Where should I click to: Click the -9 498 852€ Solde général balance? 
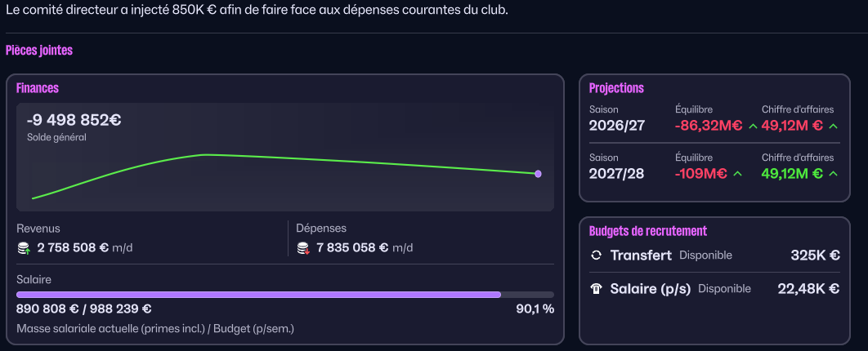74,120
